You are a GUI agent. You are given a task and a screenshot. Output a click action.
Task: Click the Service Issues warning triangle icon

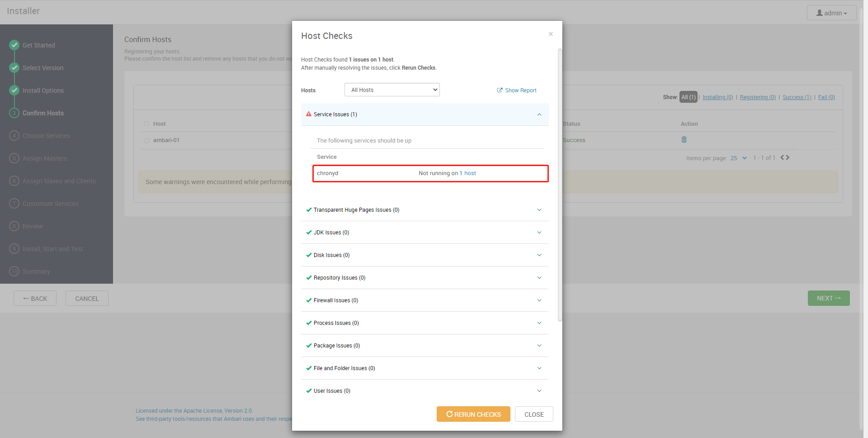(309, 114)
